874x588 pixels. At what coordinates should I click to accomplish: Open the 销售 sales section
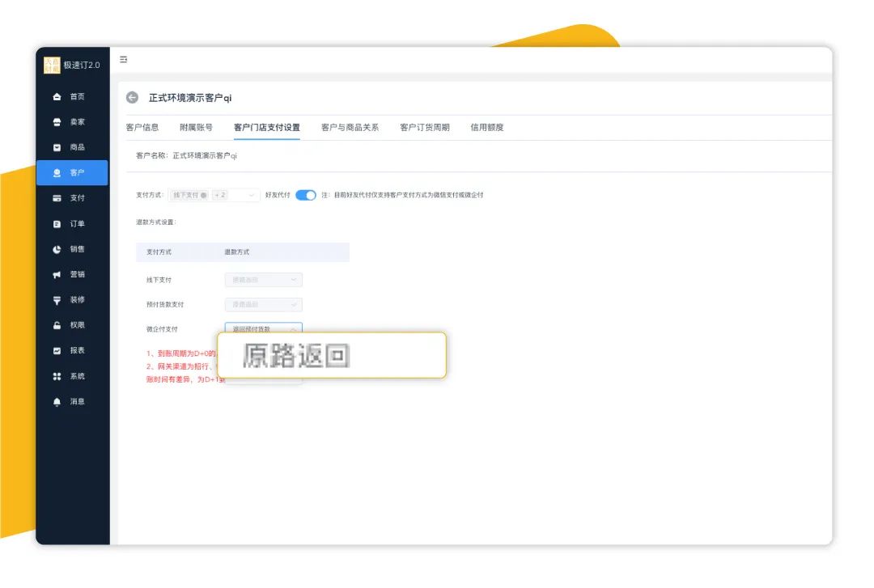tap(72, 249)
